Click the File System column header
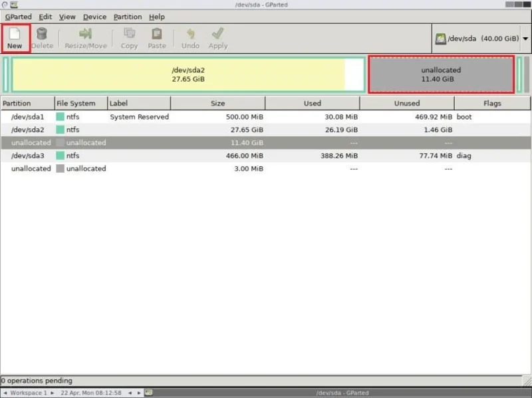This screenshot has height=398, width=532. click(x=81, y=104)
